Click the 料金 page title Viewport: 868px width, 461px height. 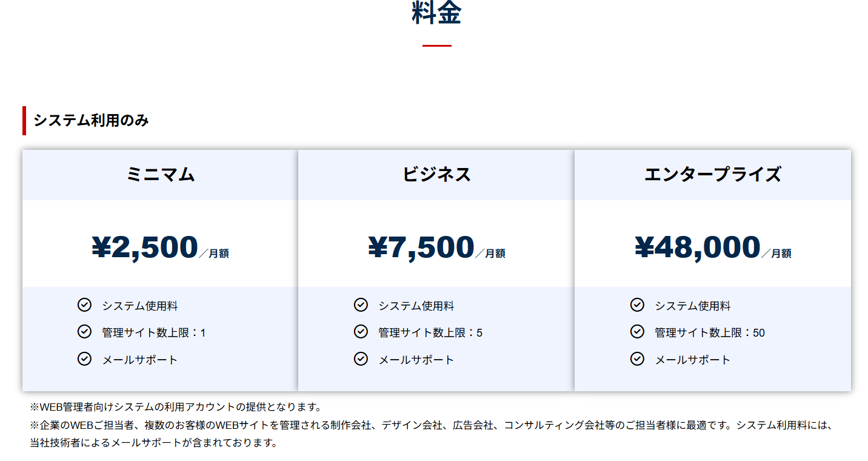point(436,13)
